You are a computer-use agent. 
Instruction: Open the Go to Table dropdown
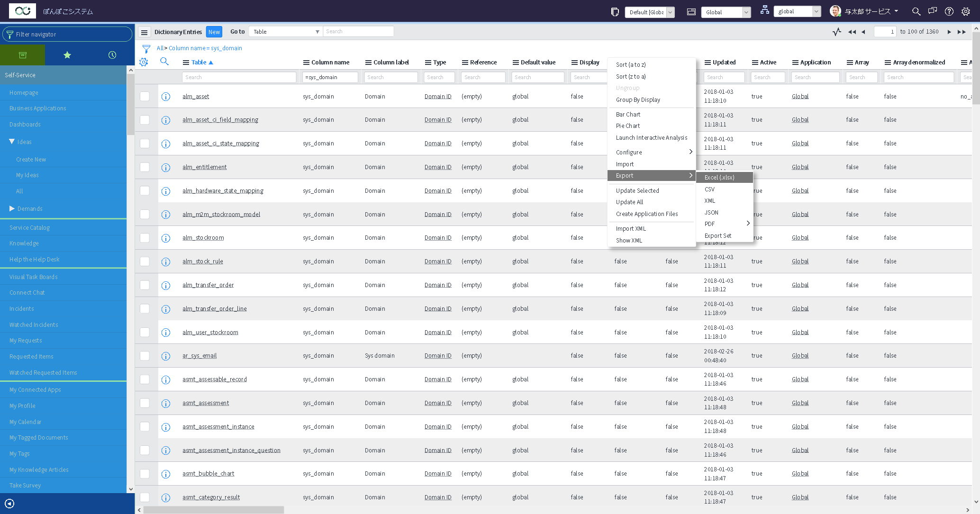coord(285,31)
